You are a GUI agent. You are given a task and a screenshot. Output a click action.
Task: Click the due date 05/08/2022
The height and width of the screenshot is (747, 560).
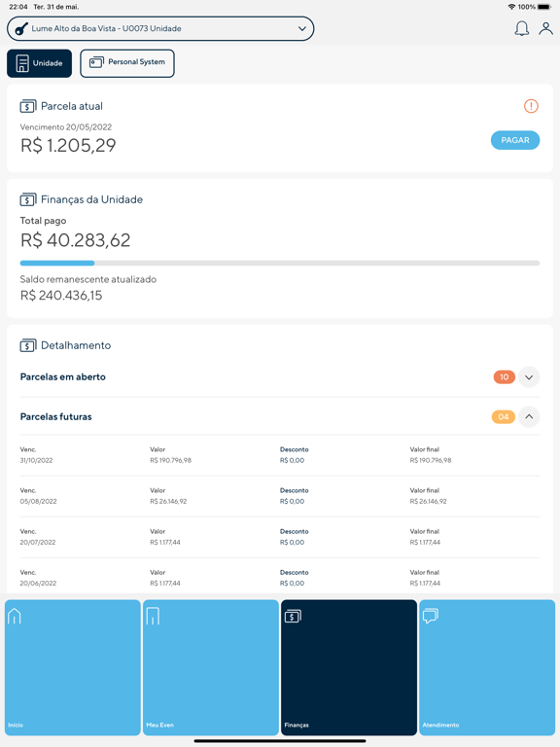[x=39, y=502]
